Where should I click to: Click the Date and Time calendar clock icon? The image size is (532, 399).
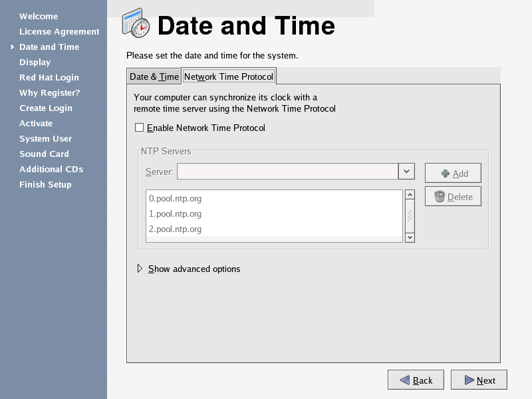(136, 24)
